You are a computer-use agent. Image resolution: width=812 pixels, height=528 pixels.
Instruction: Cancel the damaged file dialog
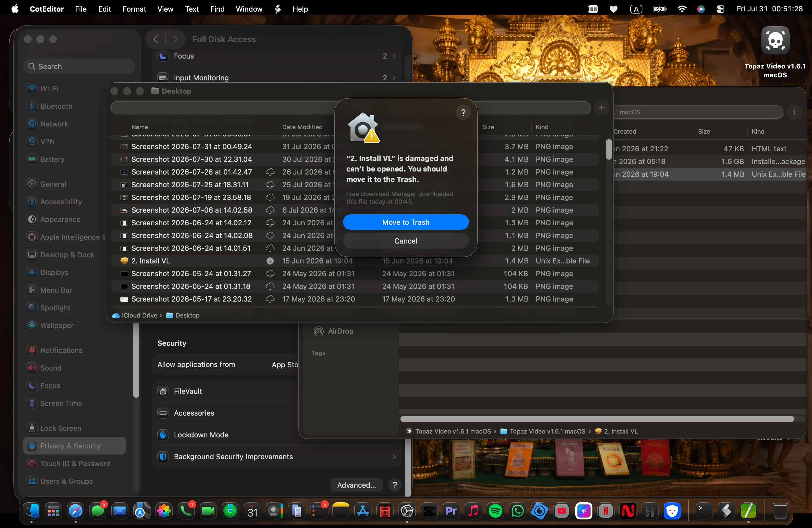[406, 241]
